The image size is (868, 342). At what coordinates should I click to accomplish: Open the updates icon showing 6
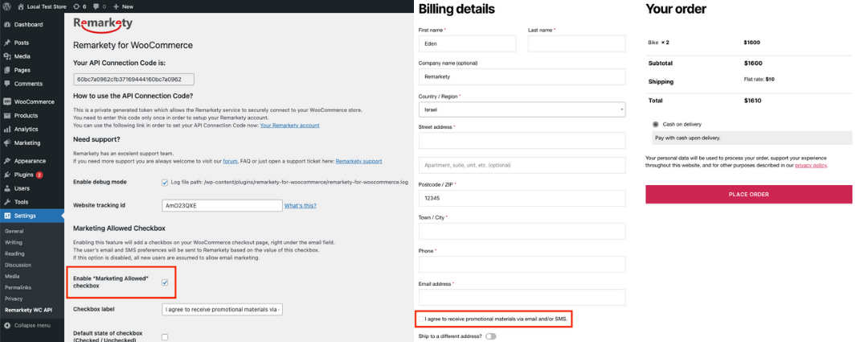pos(80,6)
